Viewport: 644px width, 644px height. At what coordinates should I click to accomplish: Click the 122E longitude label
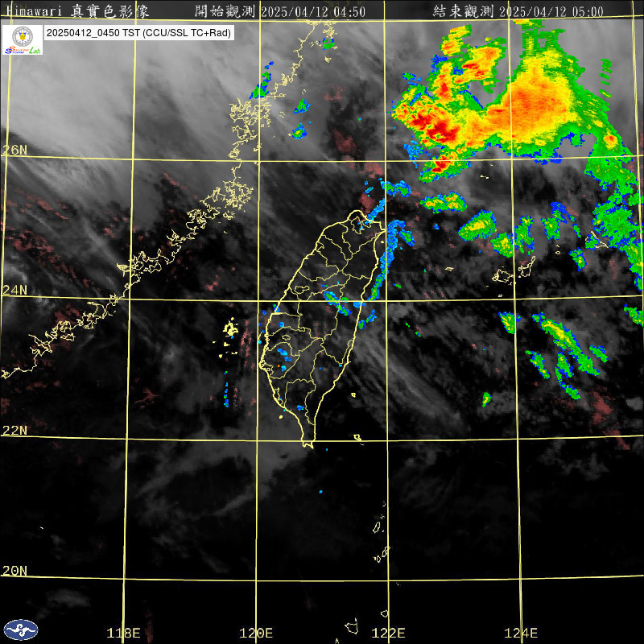[388, 633]
